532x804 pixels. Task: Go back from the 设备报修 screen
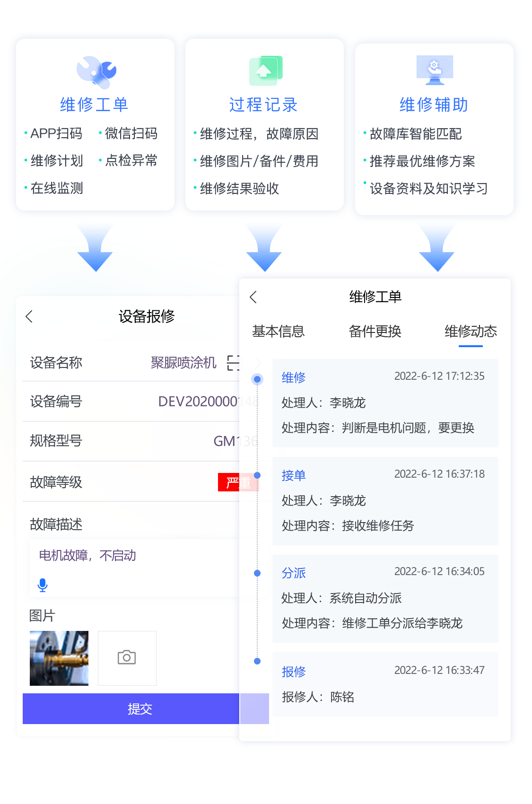(29, 316)
